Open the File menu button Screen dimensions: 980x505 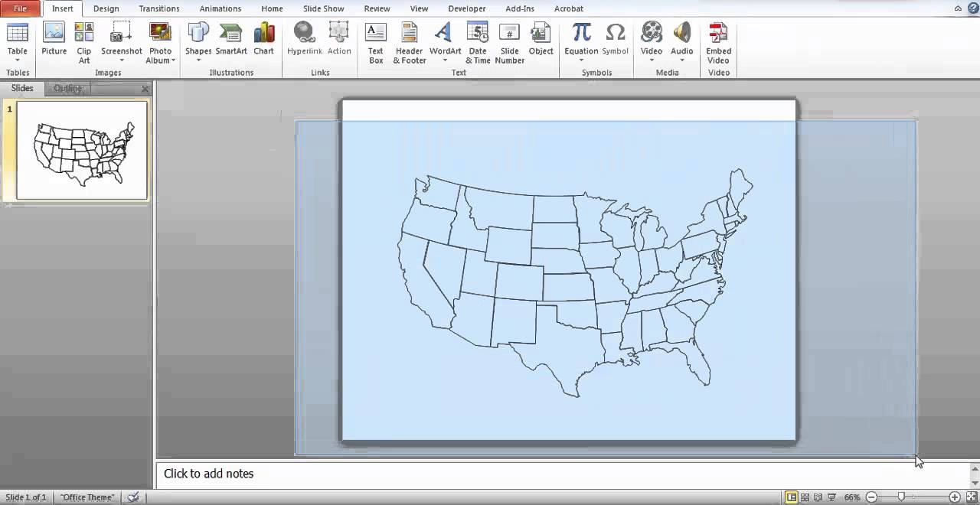(20, 8)
